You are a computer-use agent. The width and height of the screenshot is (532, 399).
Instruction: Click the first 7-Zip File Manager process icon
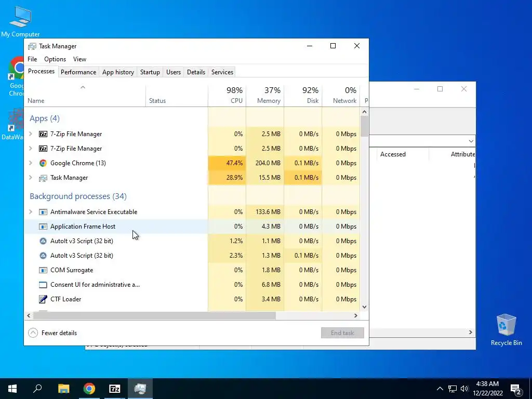(43, 134)
